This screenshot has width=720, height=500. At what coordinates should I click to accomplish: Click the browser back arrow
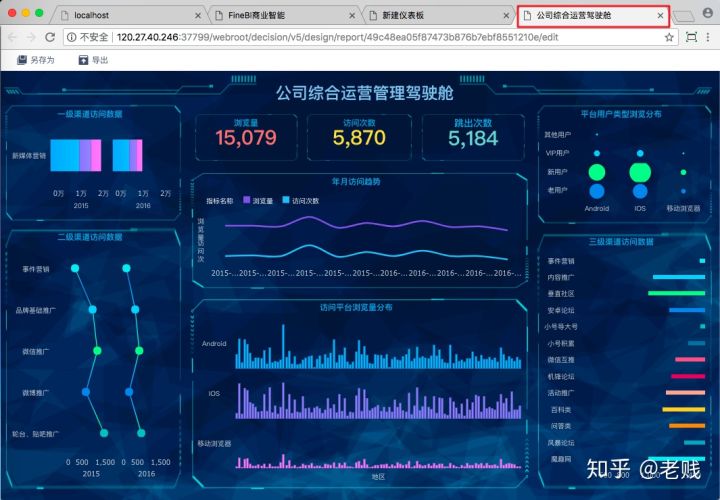point(12,37)
